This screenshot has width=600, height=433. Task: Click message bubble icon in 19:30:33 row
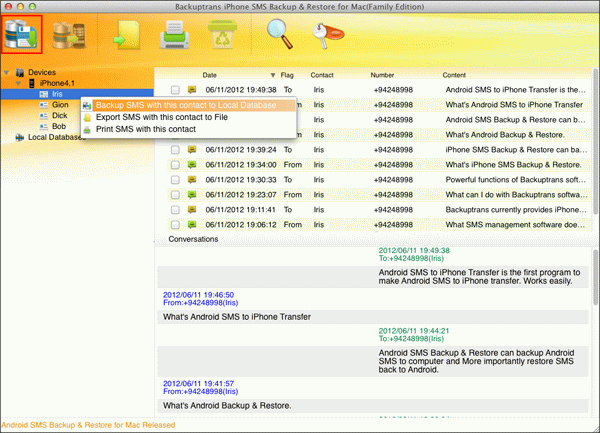point(192,179)
